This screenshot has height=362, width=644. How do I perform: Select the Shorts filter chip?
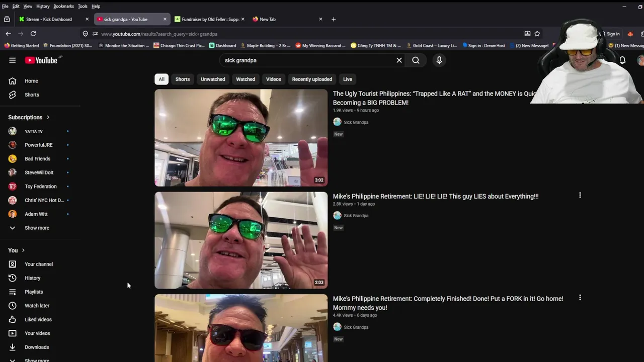coord(182,79)
